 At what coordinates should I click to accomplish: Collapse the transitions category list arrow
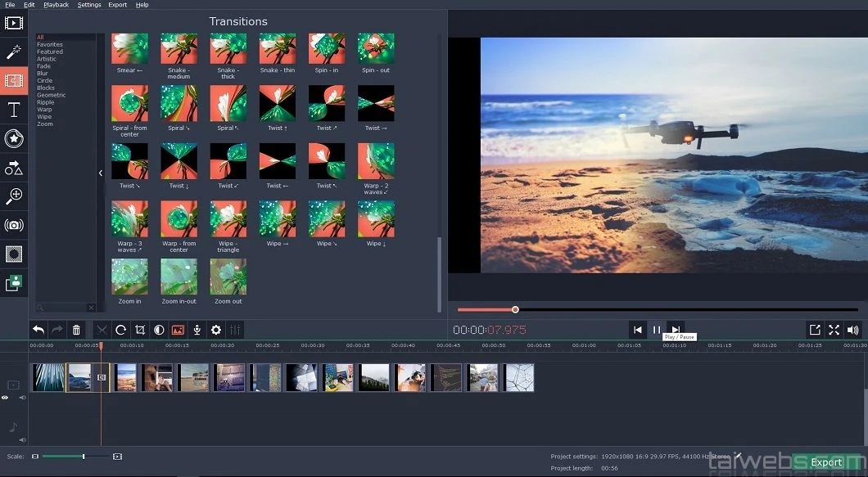101,173
